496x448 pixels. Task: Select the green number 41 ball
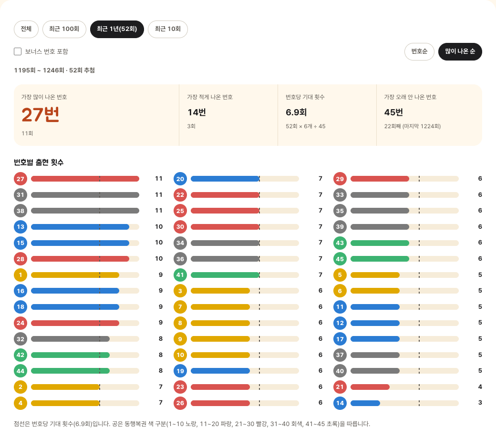point(180,275)
